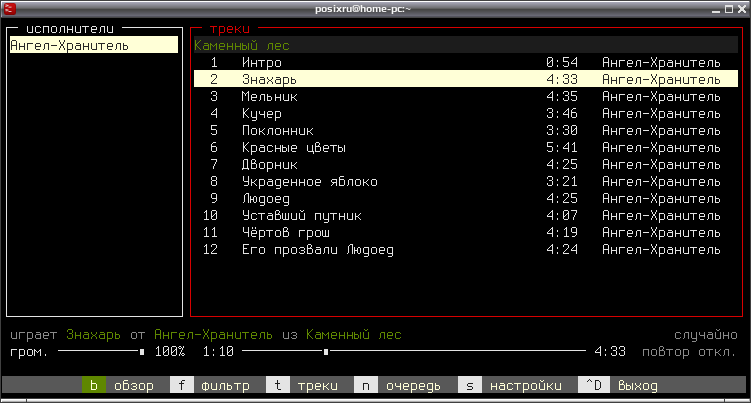Select track 4 Кучер
Screen dimensions: 751x403
(466, 113)
